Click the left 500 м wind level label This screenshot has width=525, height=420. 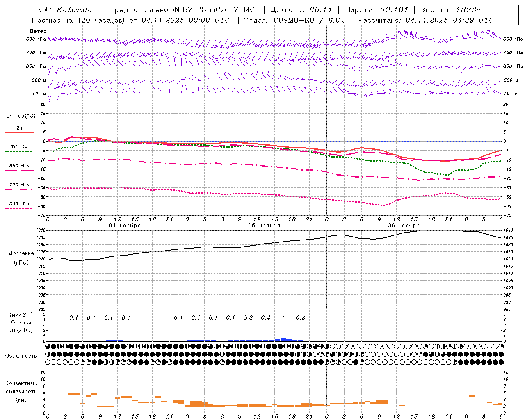[39, 80]
